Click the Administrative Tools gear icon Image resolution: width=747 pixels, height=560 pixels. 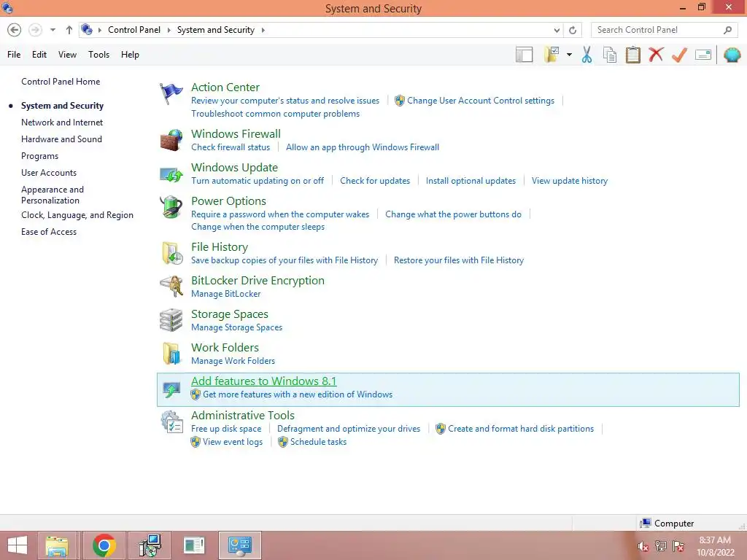tap(172, 422)
